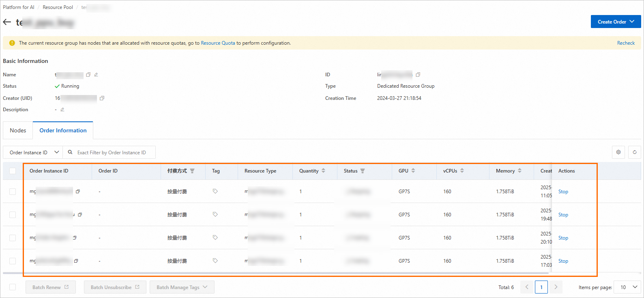Open table column settings gear
The height and width of the screenshot is (298, 644).
(618, 152)
